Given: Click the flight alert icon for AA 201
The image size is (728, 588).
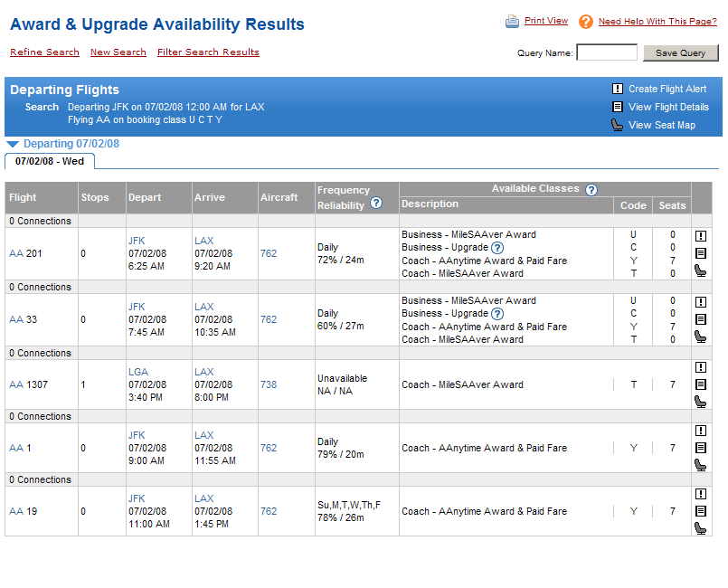Looking at the screenshot, I should click(701, 236).
